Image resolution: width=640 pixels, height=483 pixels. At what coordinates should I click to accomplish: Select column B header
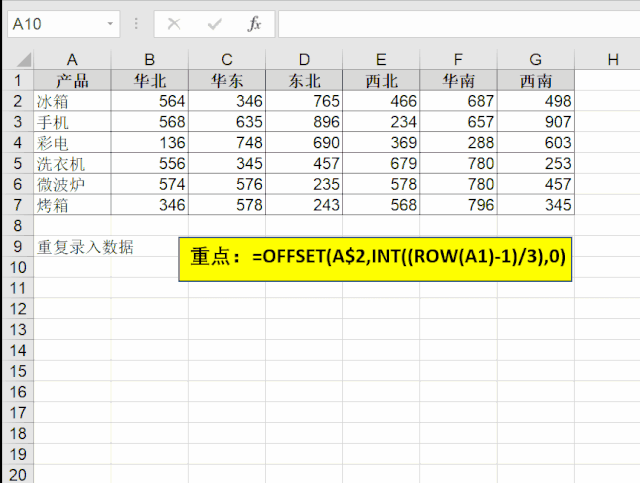[149, 60]
